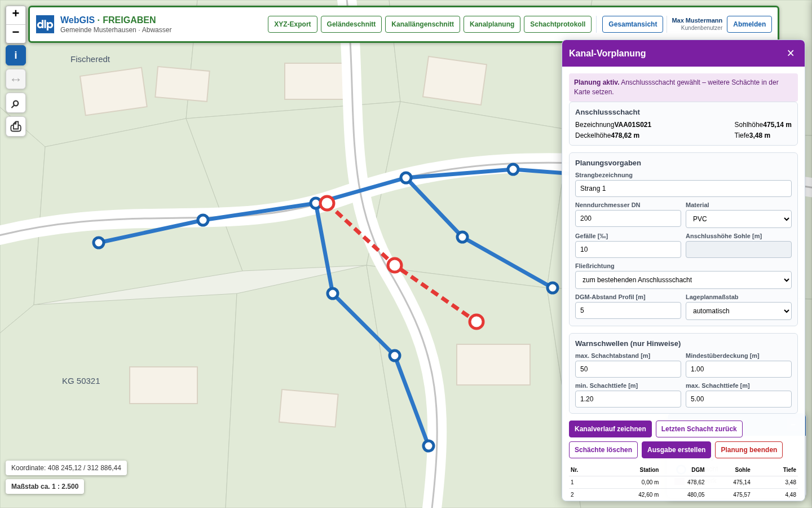
Task: Click Schächte löschen button
Action: pyautogui.click(x=603, y=450)
